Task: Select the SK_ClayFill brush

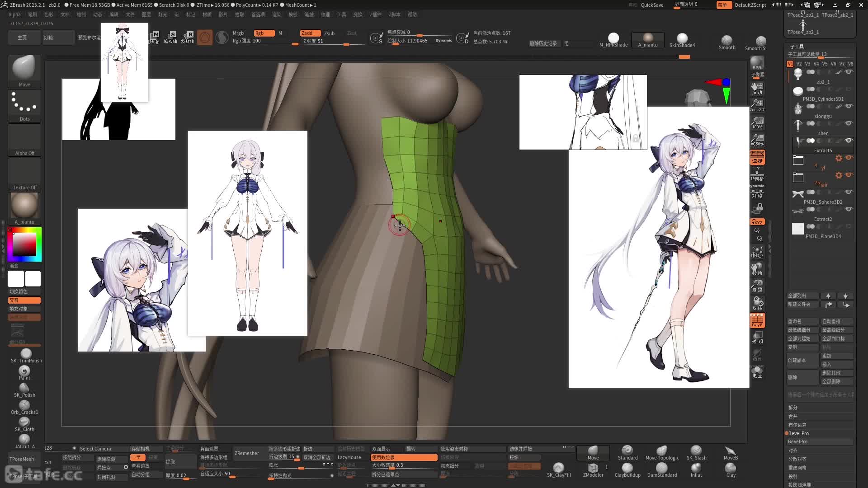Action: click(x=559, y=470)
